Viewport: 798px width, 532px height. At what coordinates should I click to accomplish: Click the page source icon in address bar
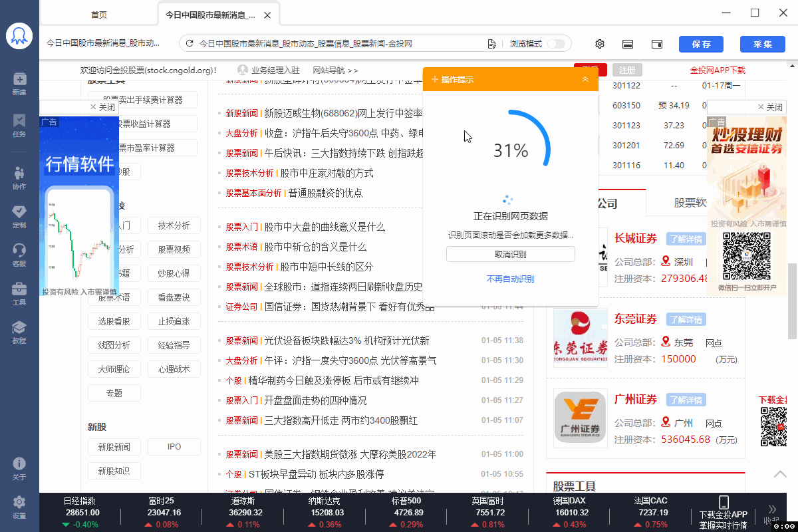[491, 44]
